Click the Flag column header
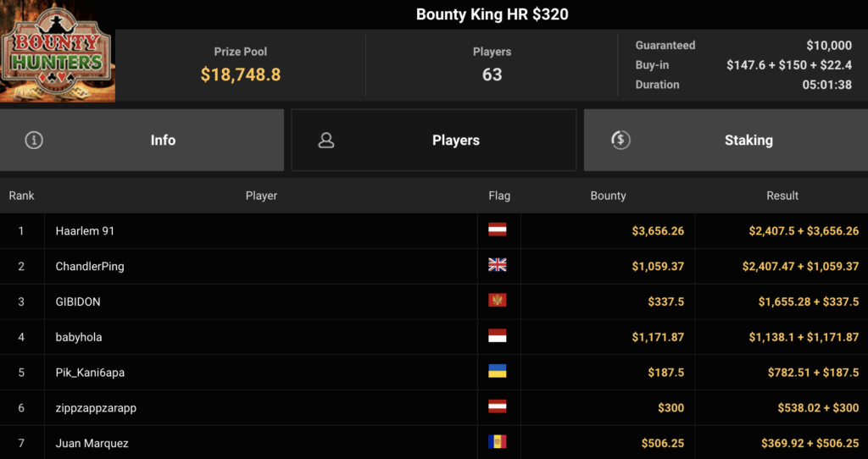868x459 pixels. (x=499, y=196)
